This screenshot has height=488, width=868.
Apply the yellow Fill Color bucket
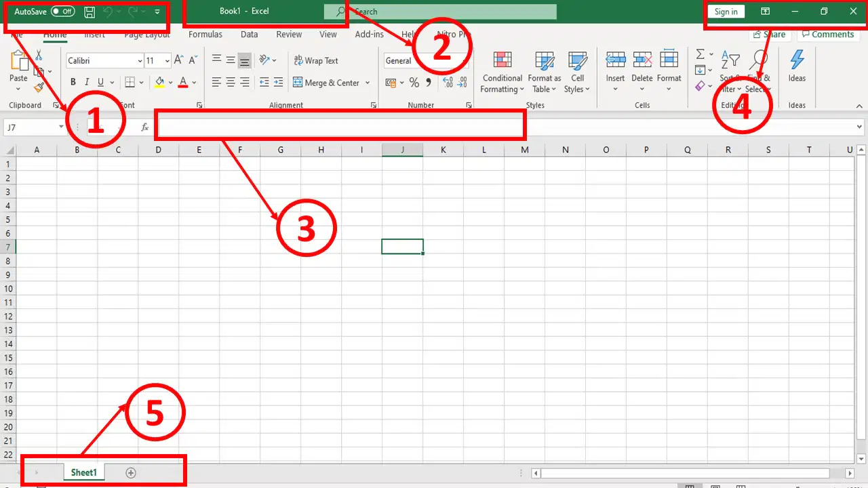160,83
